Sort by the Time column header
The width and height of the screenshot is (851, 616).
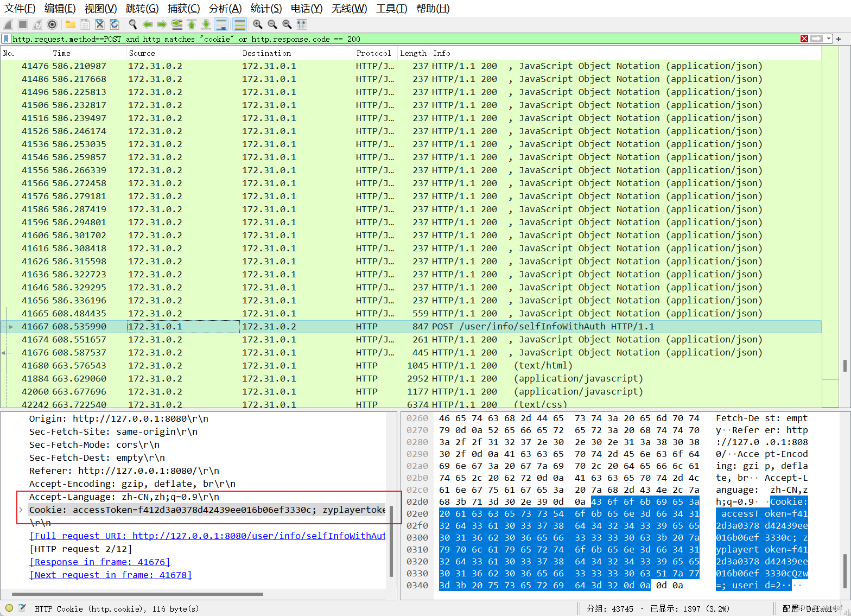pos(87,53)
